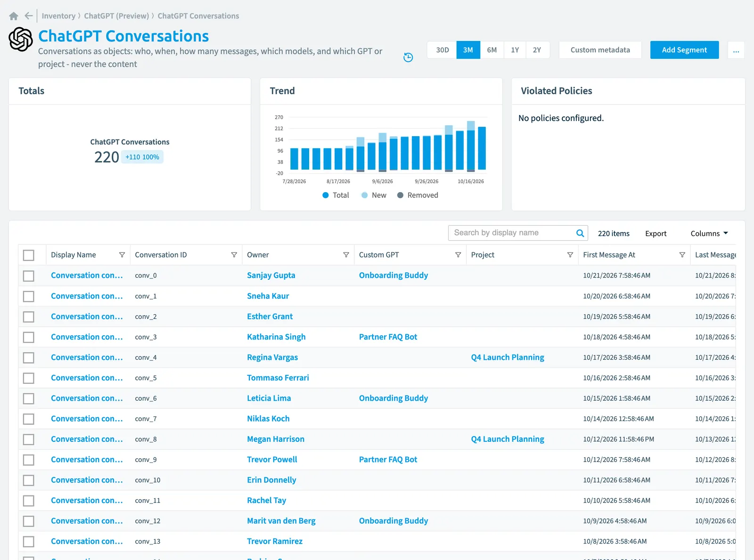Toggle the Removed legend swatch

click(400, 195)
